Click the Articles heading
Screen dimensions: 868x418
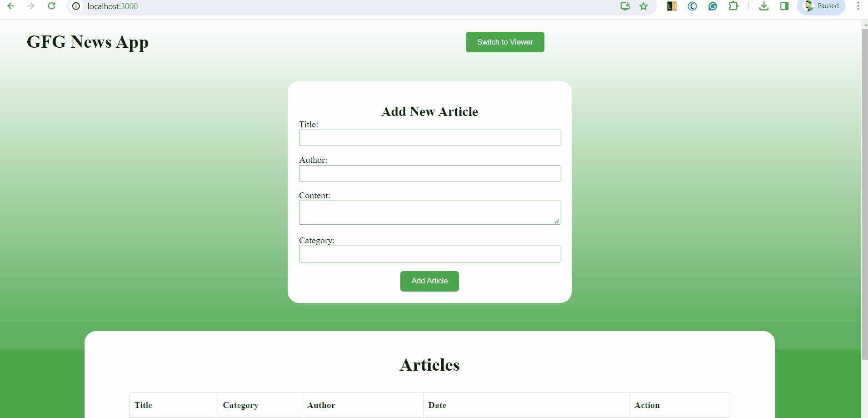(429, 365)
